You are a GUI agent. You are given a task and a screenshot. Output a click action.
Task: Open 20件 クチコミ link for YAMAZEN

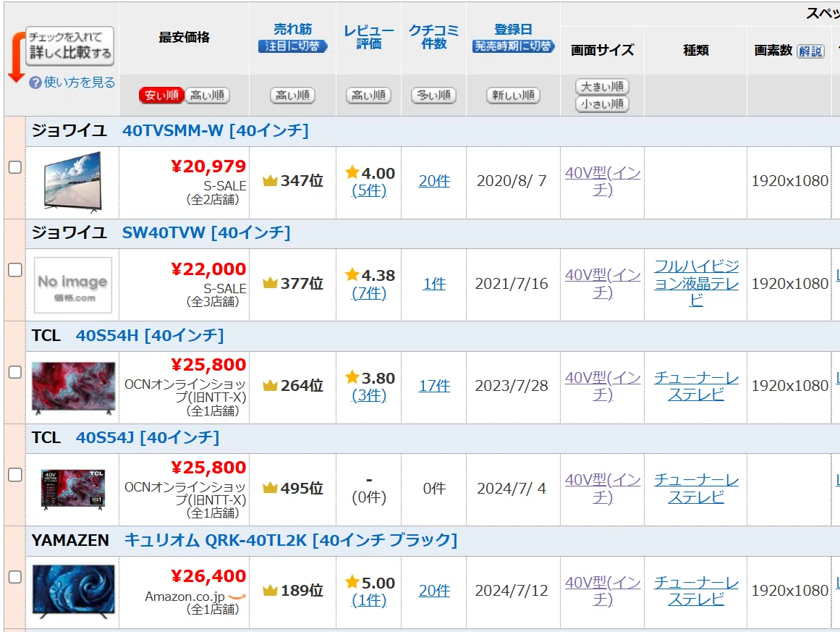tap(434, 591)
